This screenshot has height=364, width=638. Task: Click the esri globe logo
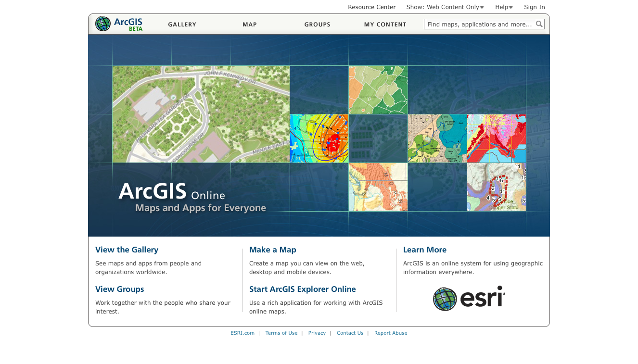445,299
